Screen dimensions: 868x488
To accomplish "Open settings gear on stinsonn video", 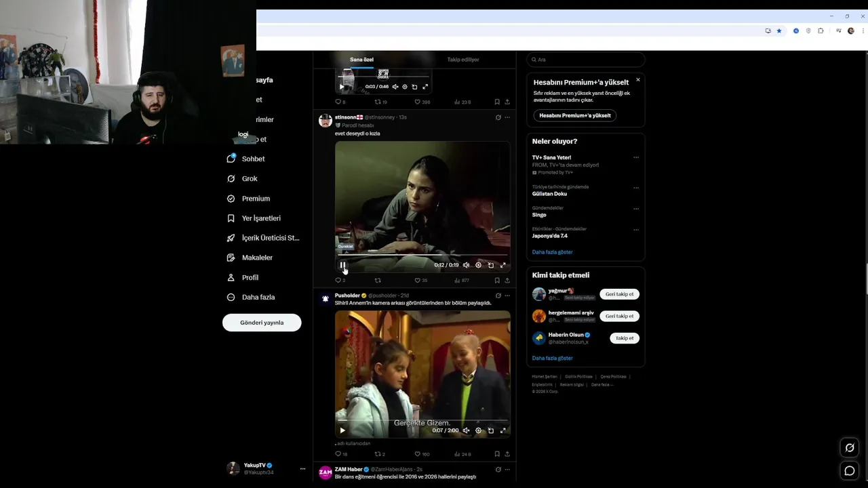I will pyautogui.click(x=478, y=265).
